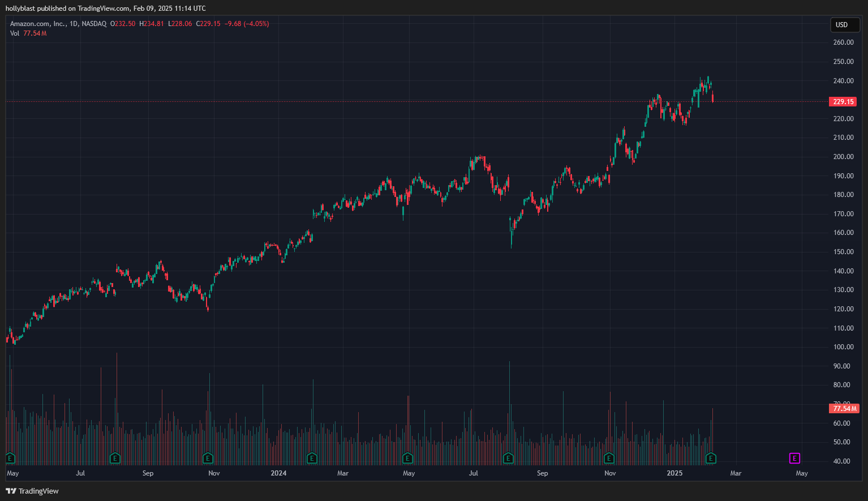Click the close value C229.15
This screenshot has height=501, width=868.
point(208,24)
